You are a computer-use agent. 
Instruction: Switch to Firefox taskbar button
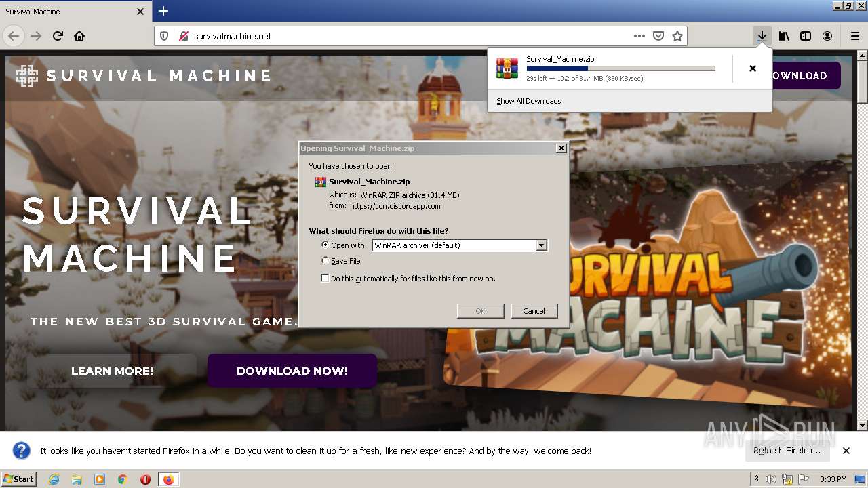pyautogui.click(x=168, y=479)
